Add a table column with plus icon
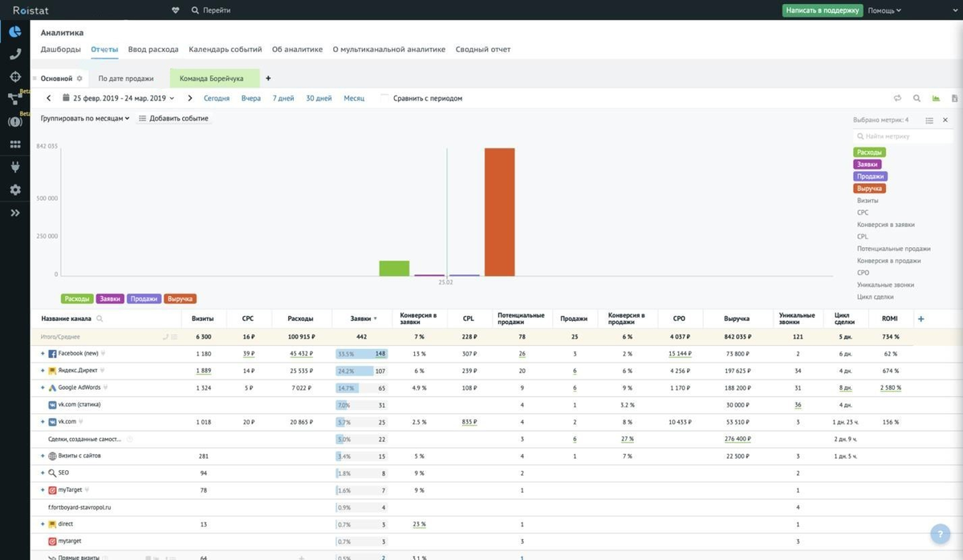 coord(920,319)
